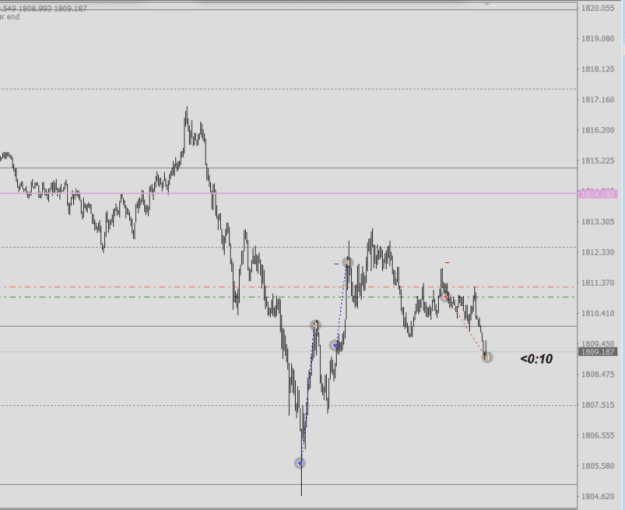625x510 pixels.
Task: Click the OHLC values text '1808.993 1809.187'
Action: 52,8
